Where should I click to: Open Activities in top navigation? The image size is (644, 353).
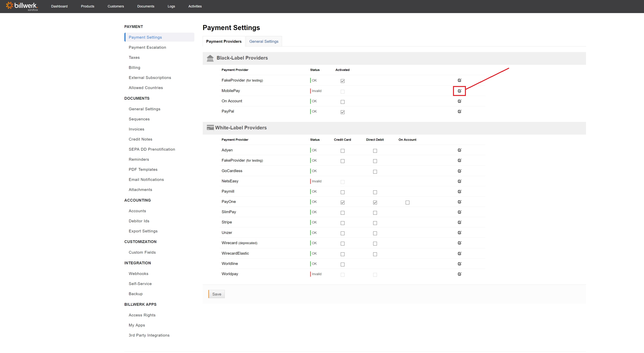[x=195, y=6]
